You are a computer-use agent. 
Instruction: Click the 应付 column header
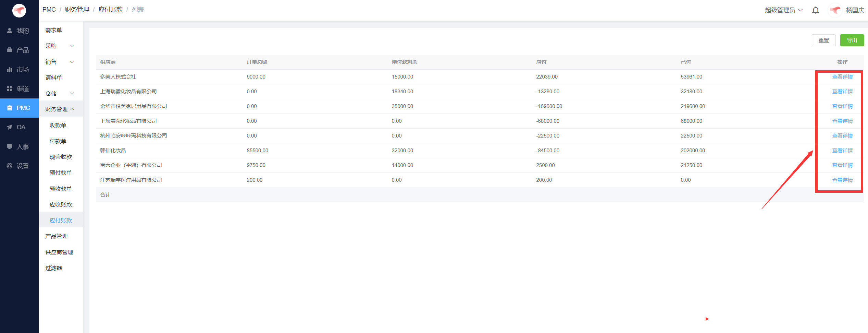pos(541,62)
